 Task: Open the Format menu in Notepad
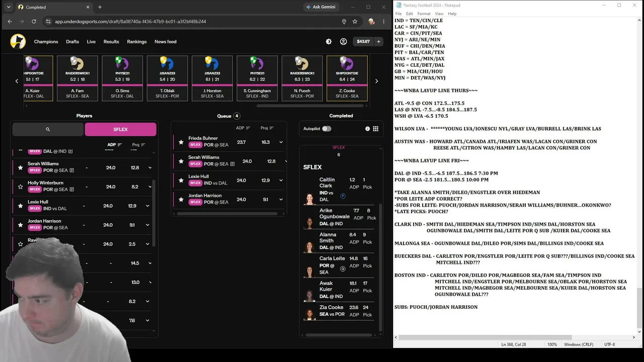click(424, 14)
